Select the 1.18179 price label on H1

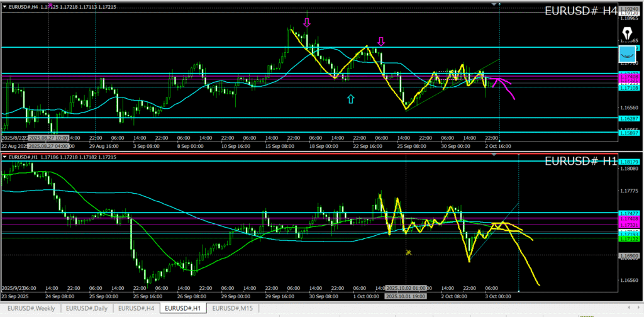pos(629,162)
